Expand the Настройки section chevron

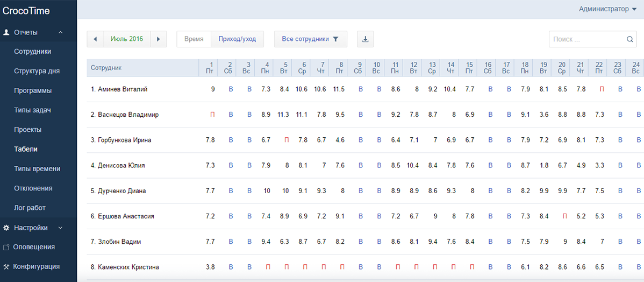tap(61, 228)
